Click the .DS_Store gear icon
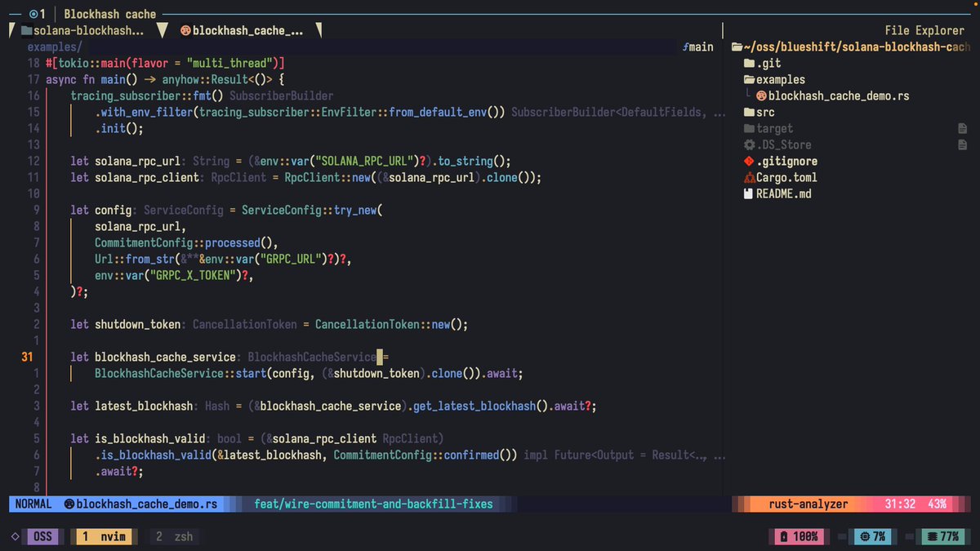Viewport: 980px width, 551px height. [x=749, y=144]
